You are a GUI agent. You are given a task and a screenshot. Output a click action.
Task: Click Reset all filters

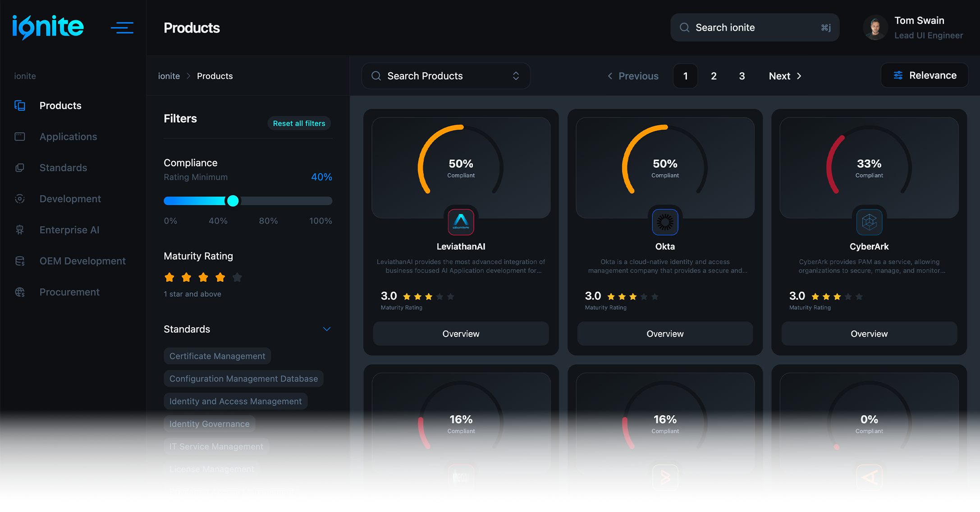tap(299, 123)
